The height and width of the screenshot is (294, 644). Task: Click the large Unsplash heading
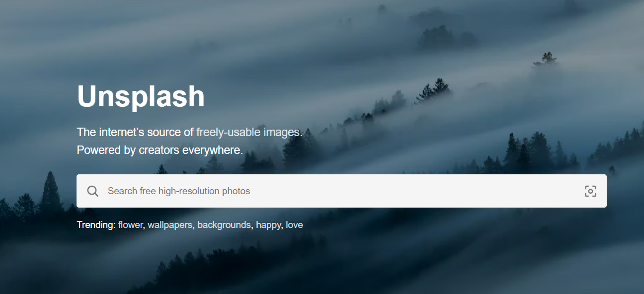point(141,96)
